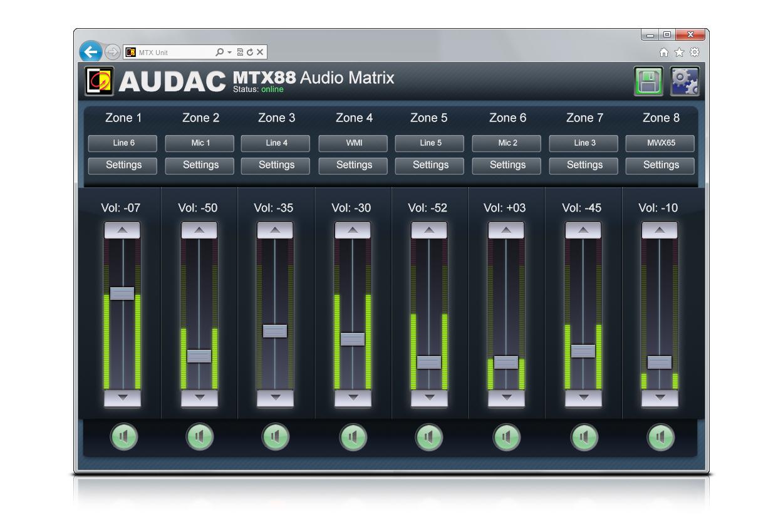This screenshot has height=532, width=783.
Task: Click Zone 3 fader handle at -35
Action: tap(275, 331)
